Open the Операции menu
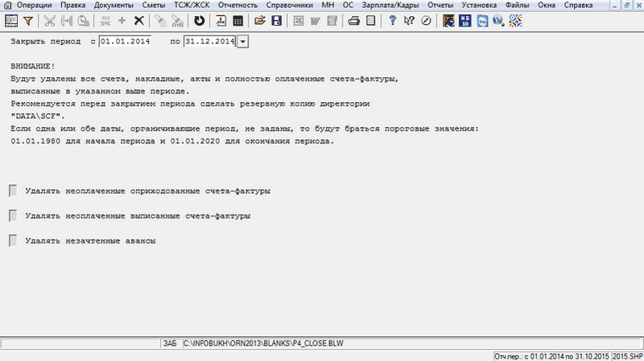 coord(35,6)
